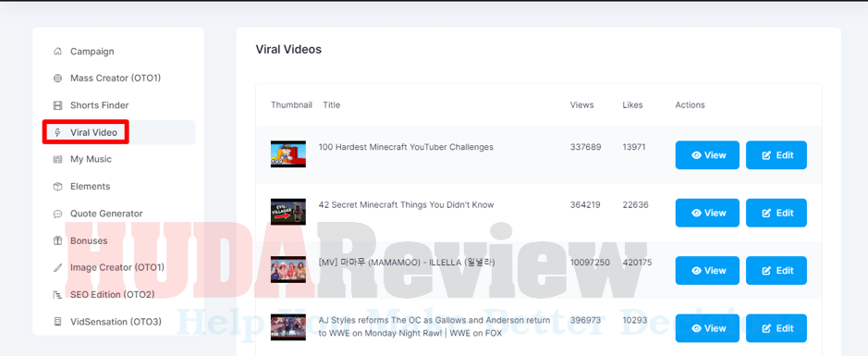This screenshot has height=356, width=868.
Task: View the 100 Hardest Minecraft YouTuber Challenges video
Action: coord(707,155)
